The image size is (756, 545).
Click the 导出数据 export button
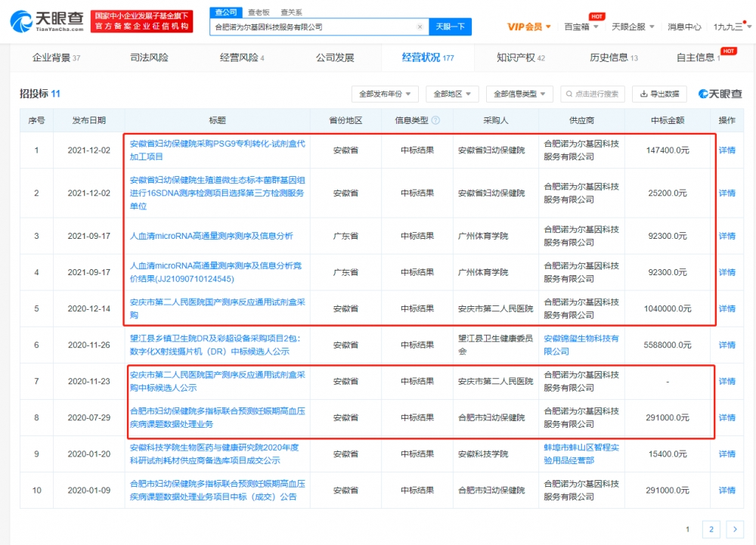click(x=659, y=94)
